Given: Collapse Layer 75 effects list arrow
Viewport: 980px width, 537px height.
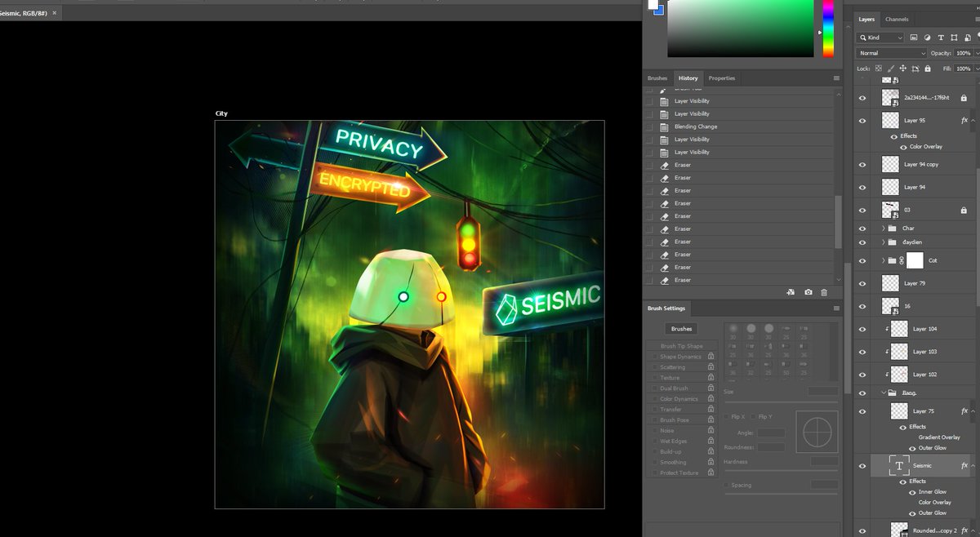Looking at the screenshot, I should pos(973,411).
